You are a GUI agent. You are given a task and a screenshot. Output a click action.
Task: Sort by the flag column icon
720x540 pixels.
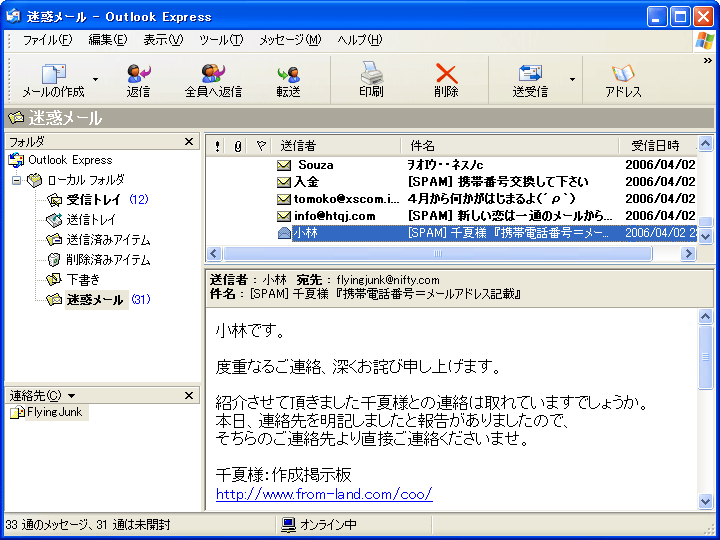pyautogui.click(x=261, y=146)
